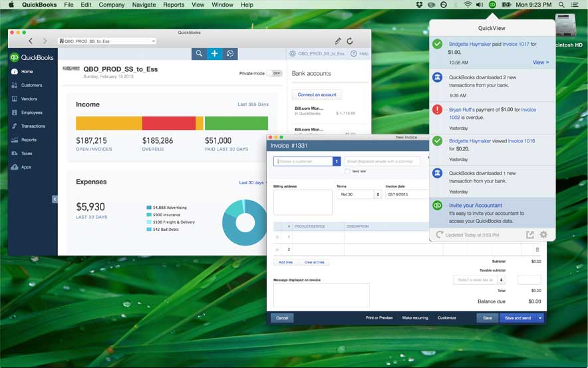Click Print or Preview link
The image size is (588, 368).
pyautogui.click(x=379, y=317)
